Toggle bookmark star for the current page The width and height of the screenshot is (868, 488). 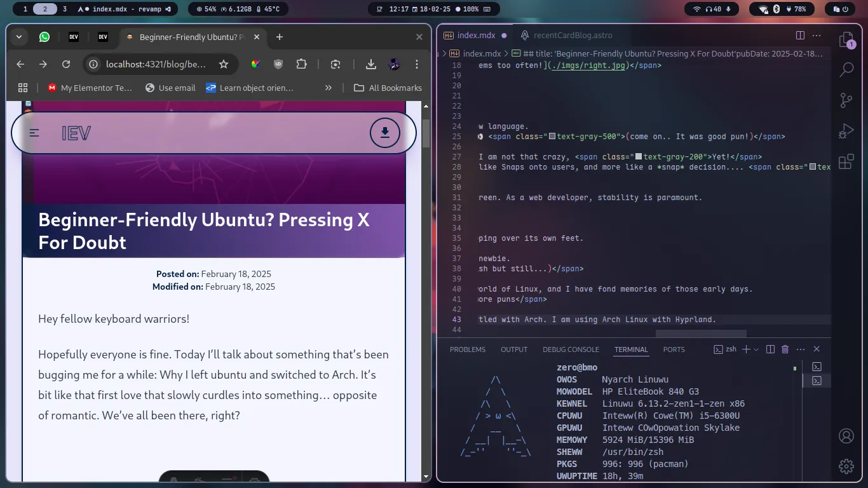(223, 64)
